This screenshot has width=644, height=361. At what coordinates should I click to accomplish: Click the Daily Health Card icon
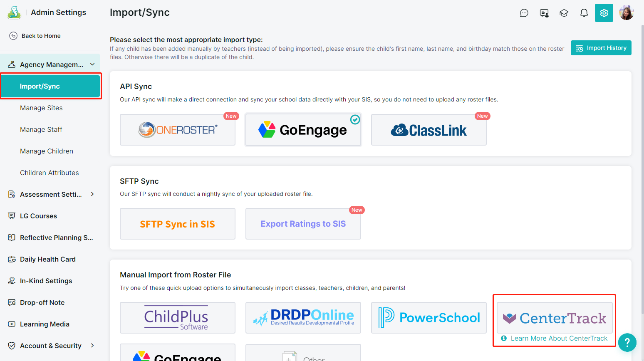pyautogui.click(x=12, y=259)
